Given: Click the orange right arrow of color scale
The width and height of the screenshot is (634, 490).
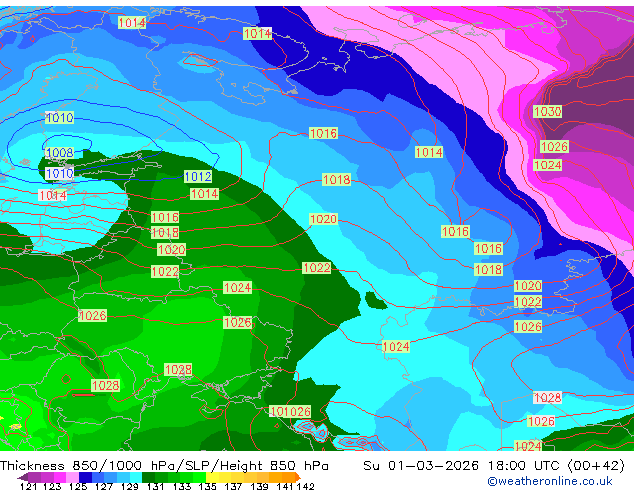Looking at the screenshot, I should coord(298,478).
